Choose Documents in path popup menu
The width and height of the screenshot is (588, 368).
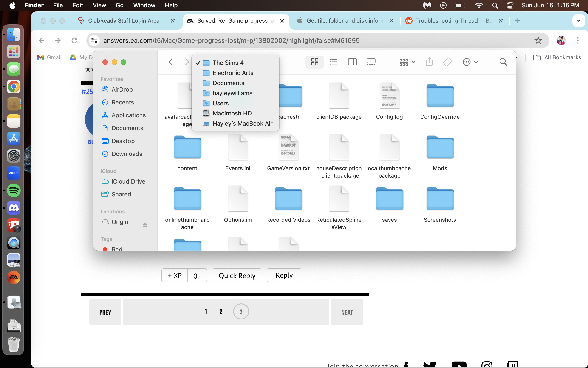235,83
